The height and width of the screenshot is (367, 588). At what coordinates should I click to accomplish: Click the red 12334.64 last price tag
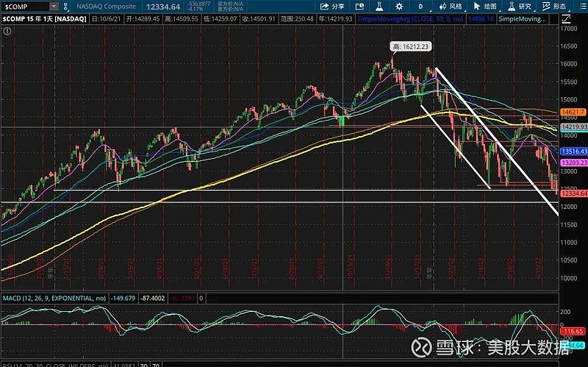pos(574,193)
